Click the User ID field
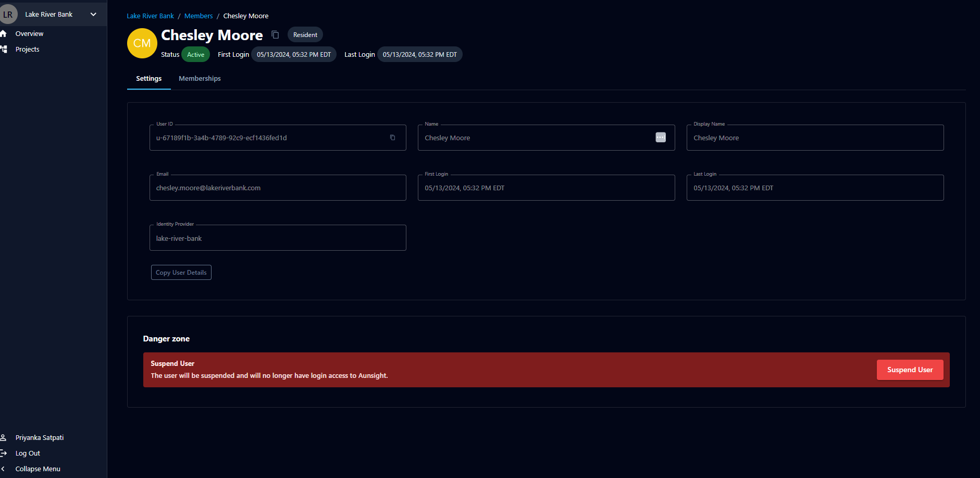Image resolution: width=980 pixels, height=478 pixels. point(278,138)
